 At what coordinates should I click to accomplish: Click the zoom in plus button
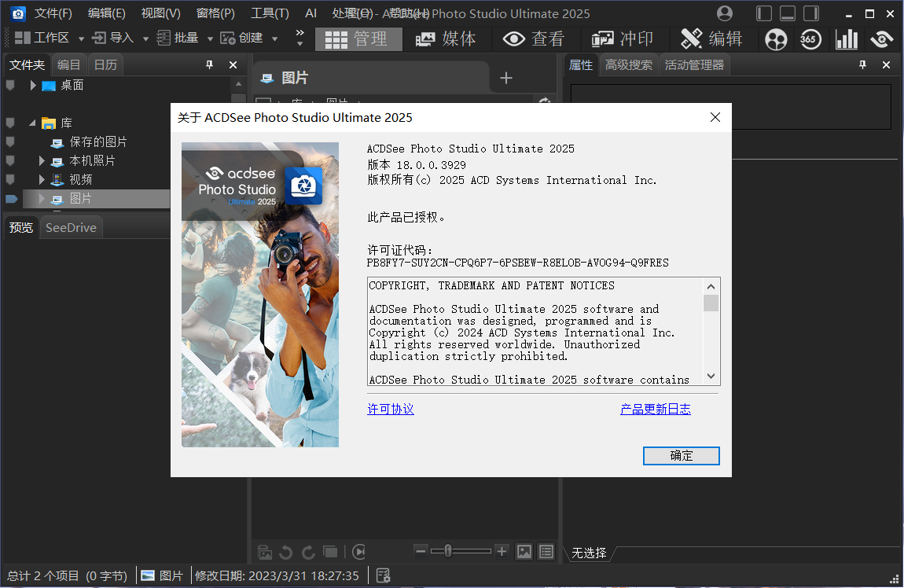click(x=502, y=552)
